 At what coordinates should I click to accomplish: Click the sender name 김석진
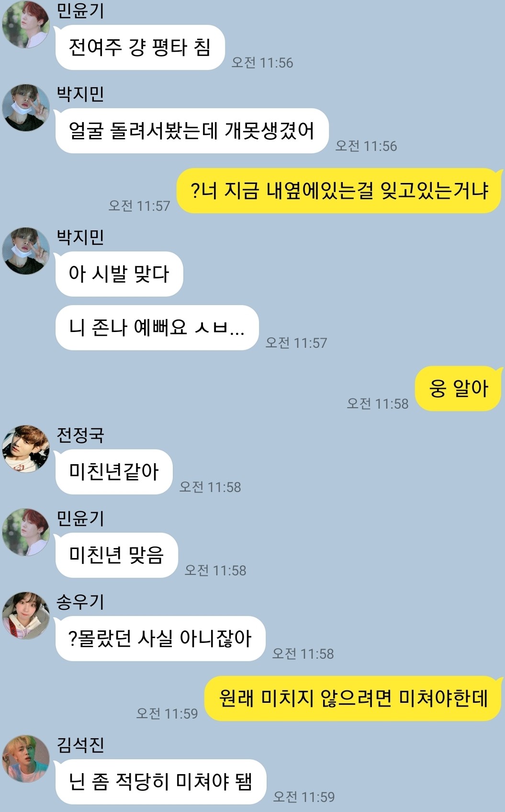(x=80, y=744)
